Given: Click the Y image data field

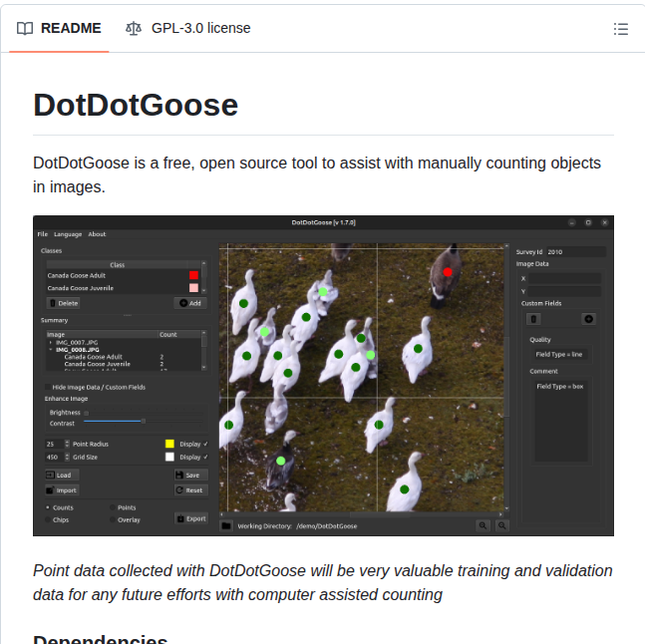Looking at the screenshot, I should [564, 291].
